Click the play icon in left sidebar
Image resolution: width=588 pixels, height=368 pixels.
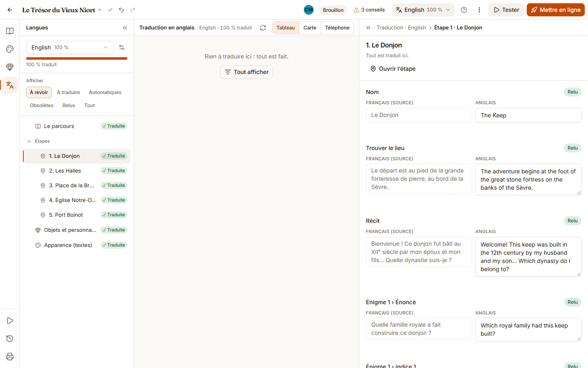[10, 321]
